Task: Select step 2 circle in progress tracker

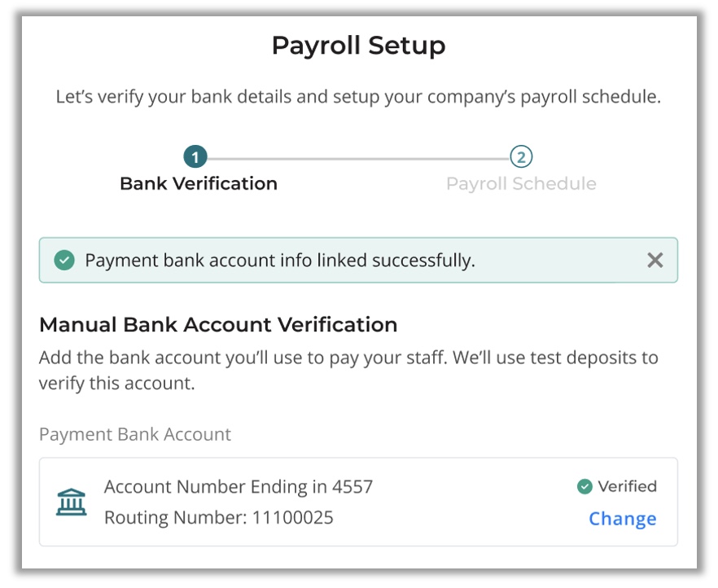Action: coord(521,156)
